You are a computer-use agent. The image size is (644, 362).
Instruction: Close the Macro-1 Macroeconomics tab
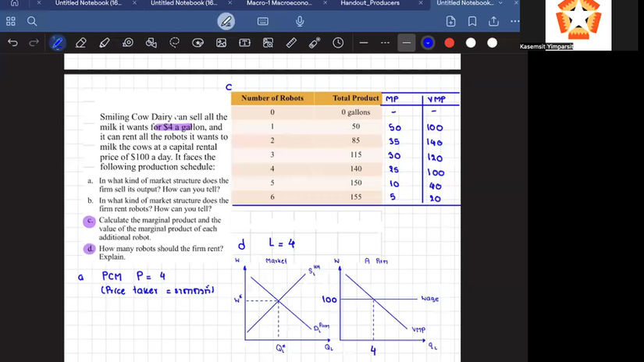[x=326, y=3]
